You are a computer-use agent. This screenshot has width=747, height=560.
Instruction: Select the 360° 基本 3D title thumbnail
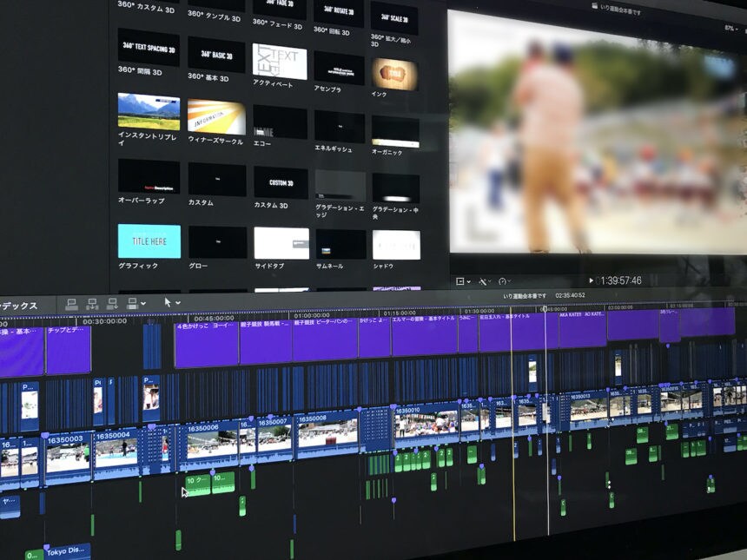[216, 55]
